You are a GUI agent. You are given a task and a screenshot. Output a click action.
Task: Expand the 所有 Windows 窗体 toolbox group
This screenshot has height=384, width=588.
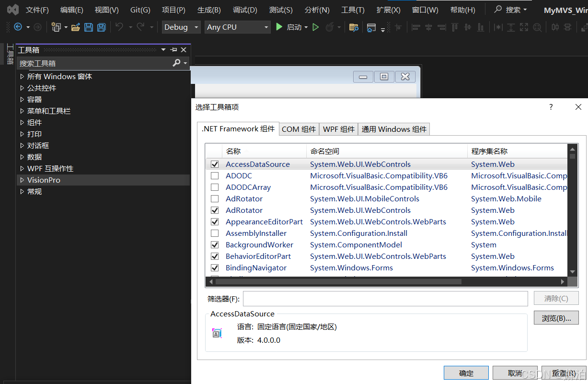pyautogui.click(x=22, y=76)
